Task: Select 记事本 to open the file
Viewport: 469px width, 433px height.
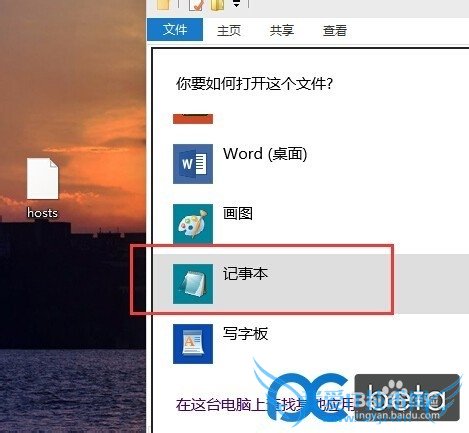Action: click(245, 273)
